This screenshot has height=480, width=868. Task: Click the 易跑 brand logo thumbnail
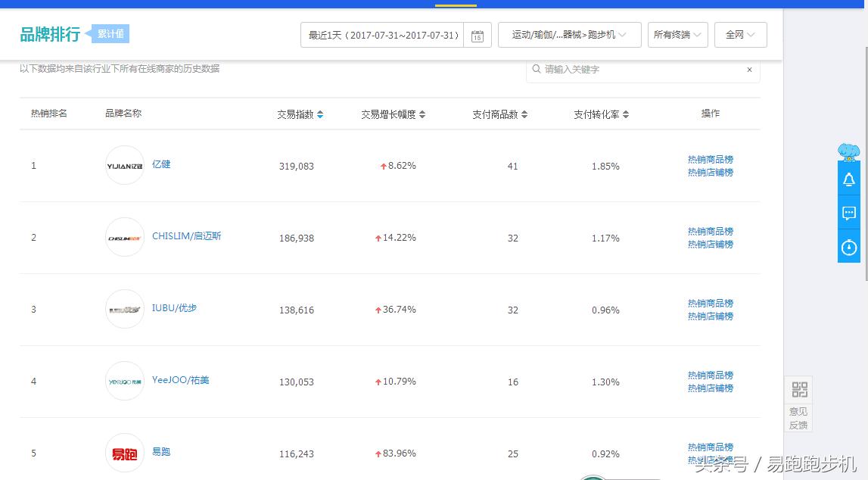124,453
